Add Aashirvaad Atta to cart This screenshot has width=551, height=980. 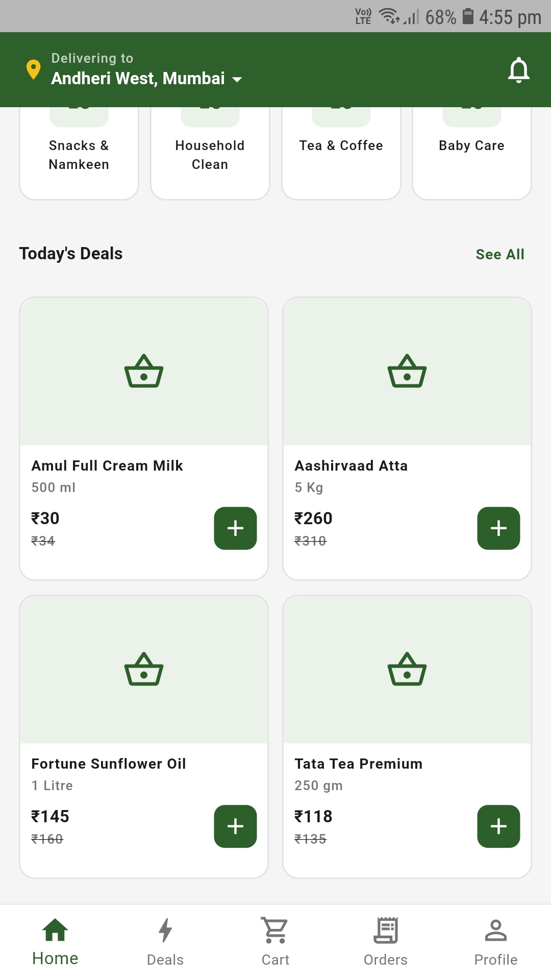click(498, 528)
